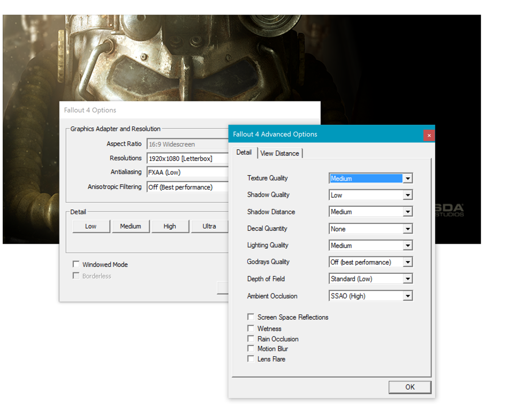Click the Fallout 4 Options window title

pyautogui.click(x=90, y=110)
